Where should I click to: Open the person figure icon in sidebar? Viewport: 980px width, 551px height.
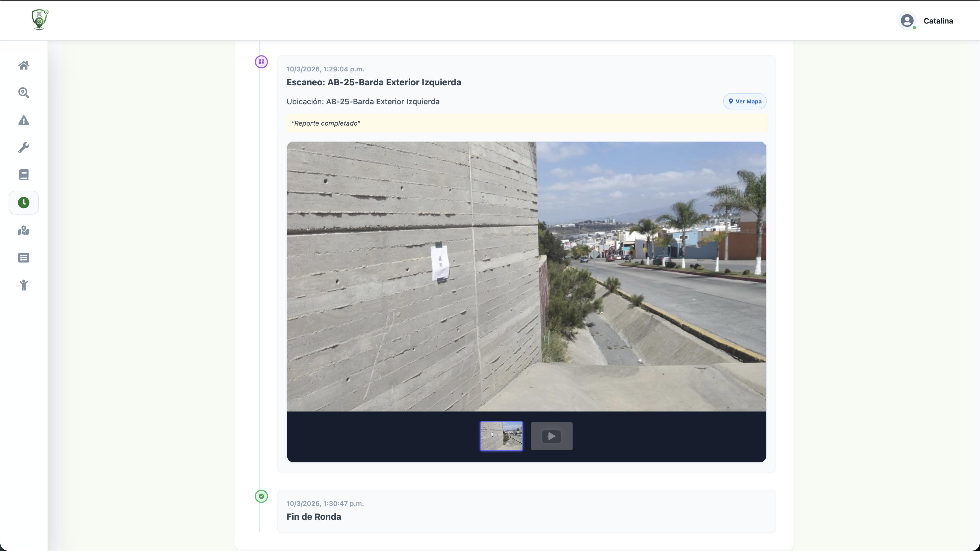(24, 285)
